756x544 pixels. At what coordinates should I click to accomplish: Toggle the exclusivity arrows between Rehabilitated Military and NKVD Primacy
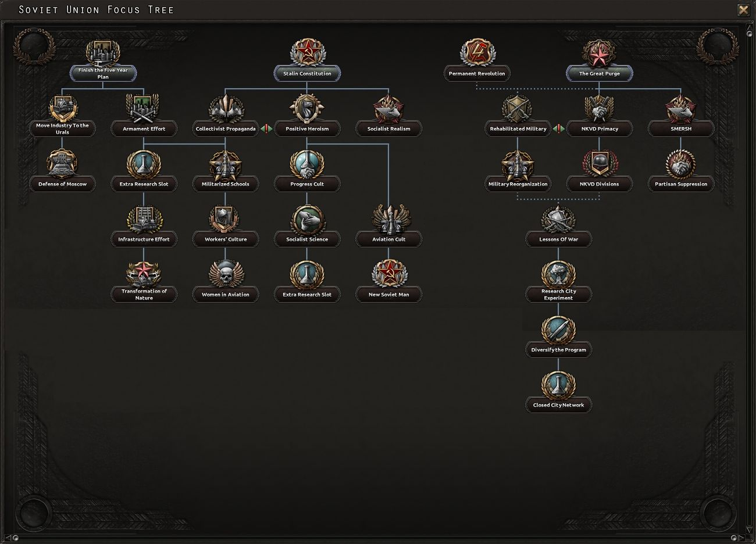[x=559, y=128]
